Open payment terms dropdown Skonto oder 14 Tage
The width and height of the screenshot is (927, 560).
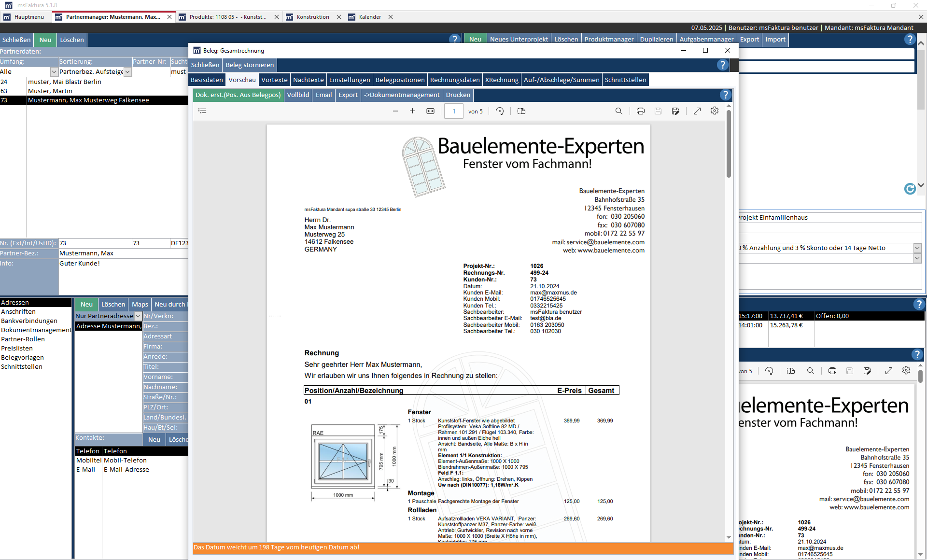tap(917, 248)
